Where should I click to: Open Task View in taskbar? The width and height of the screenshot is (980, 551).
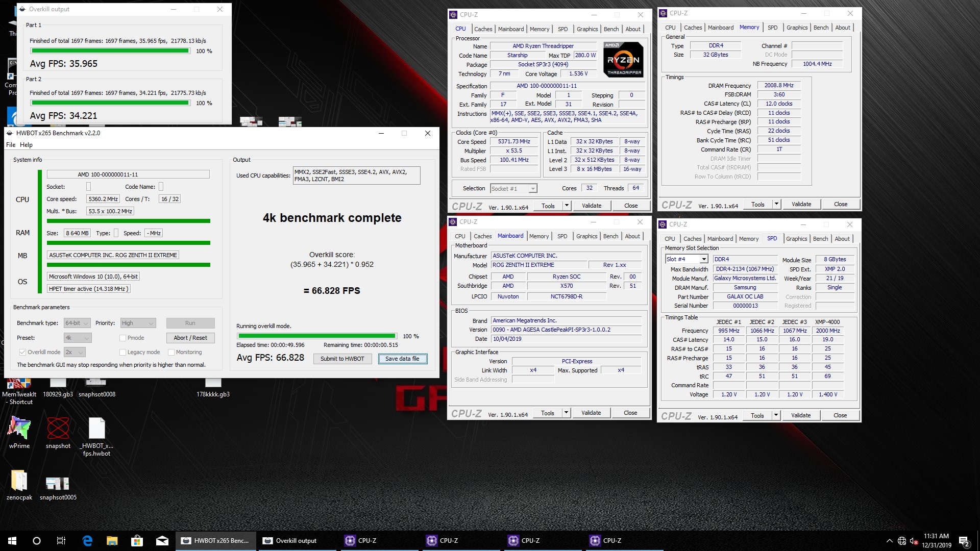61,541
